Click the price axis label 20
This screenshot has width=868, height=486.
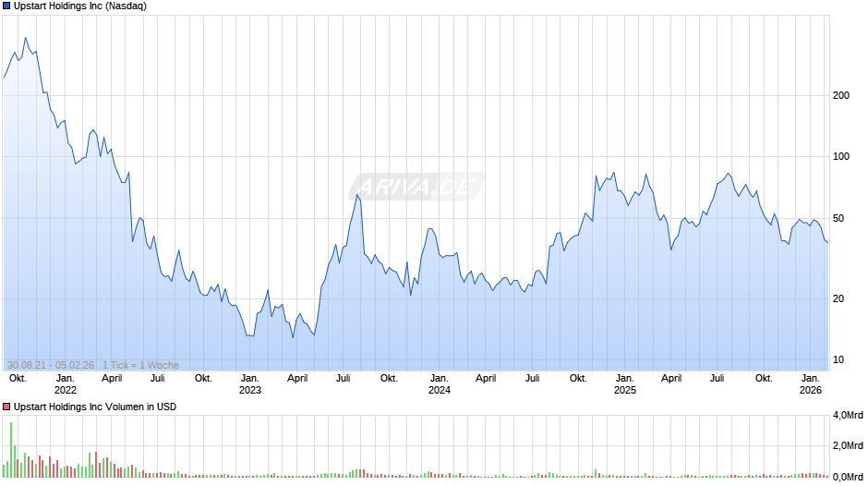tap(838, 298)
